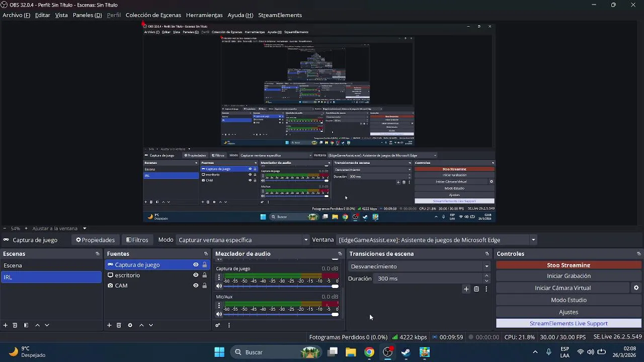This screenshot has height=362, width=644.
Task: Open the three-dot menu for the Captura de juego audio channel
Action: (219, 277)
